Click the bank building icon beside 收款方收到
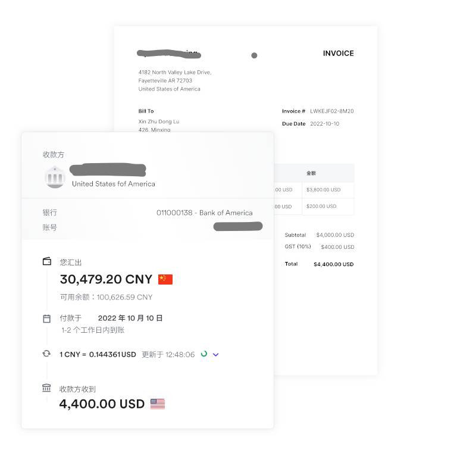Screen dimensions: 476x456 [x=46, y=388]
